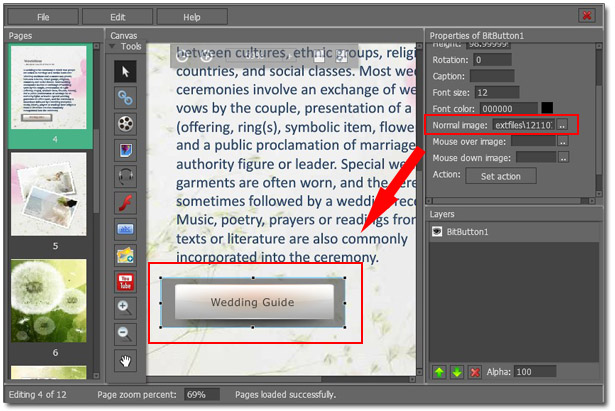Activate the Flash insertion tool
The height and width of the screenshot is (411, 615).
coord(125,203)
